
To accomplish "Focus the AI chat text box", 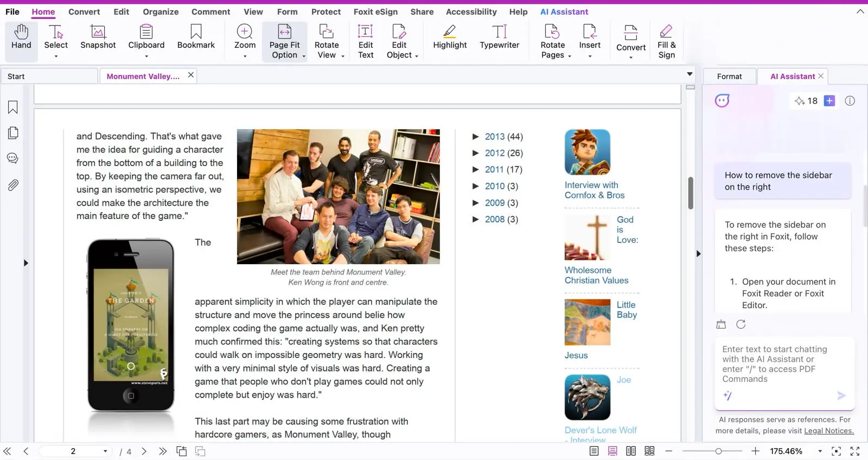I will click(784, 365).
